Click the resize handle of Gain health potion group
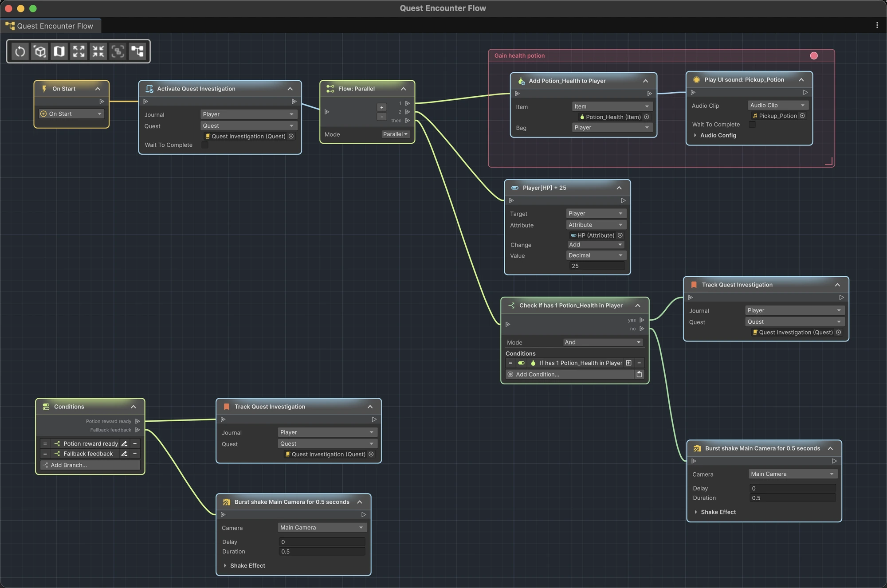Screen dimensions: 887x588 click(x=829, y=161)
